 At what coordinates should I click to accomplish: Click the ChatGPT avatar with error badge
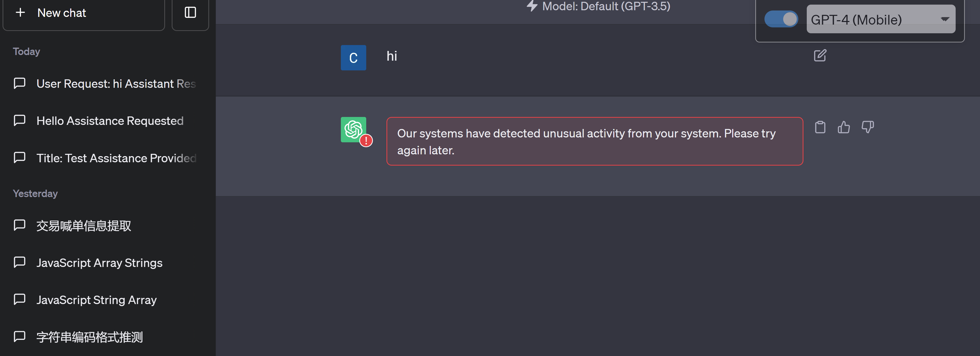[x=353, y=130]
